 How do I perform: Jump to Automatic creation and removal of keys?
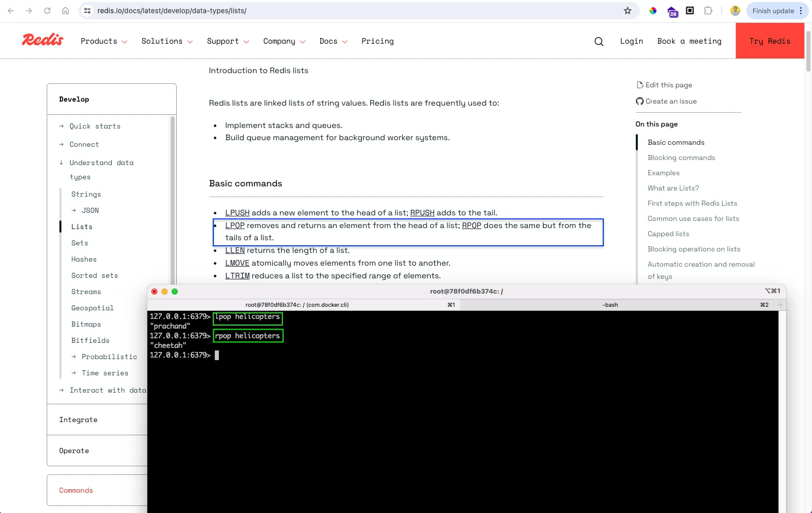click(701, 270)
